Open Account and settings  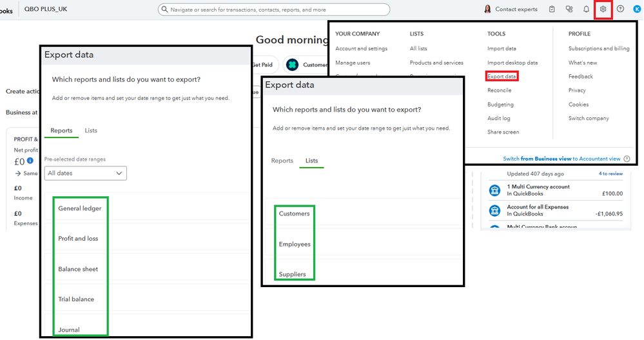click(x=362, y=48)
